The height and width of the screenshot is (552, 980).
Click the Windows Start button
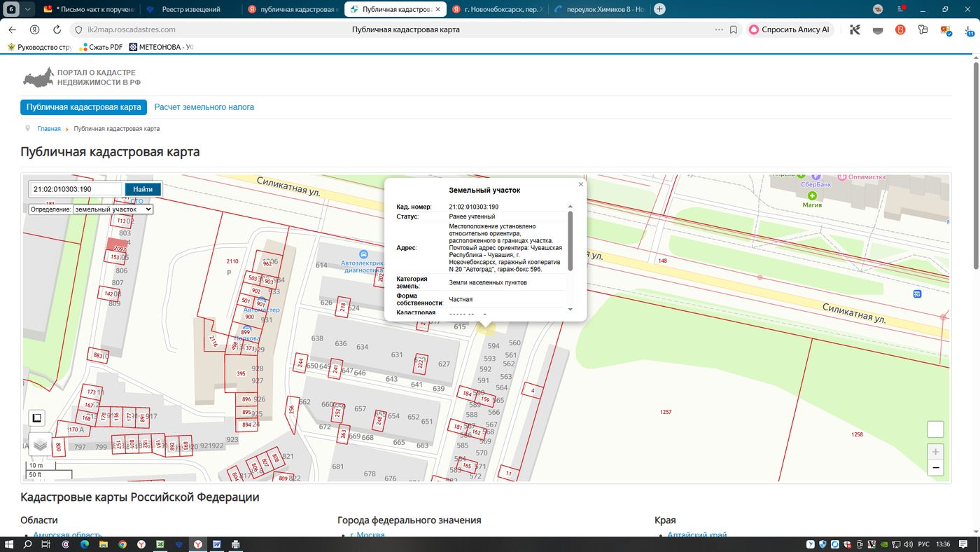coord(10,544)
